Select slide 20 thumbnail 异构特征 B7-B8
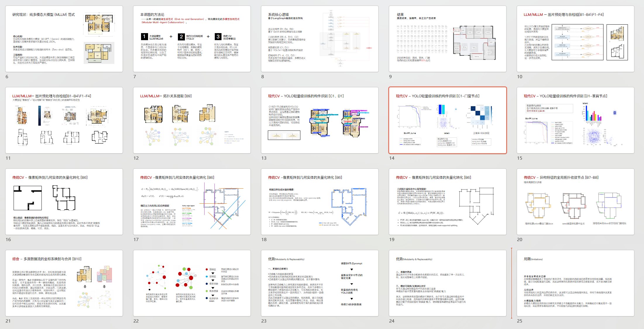The image size is (644, 329). [576, 202]
